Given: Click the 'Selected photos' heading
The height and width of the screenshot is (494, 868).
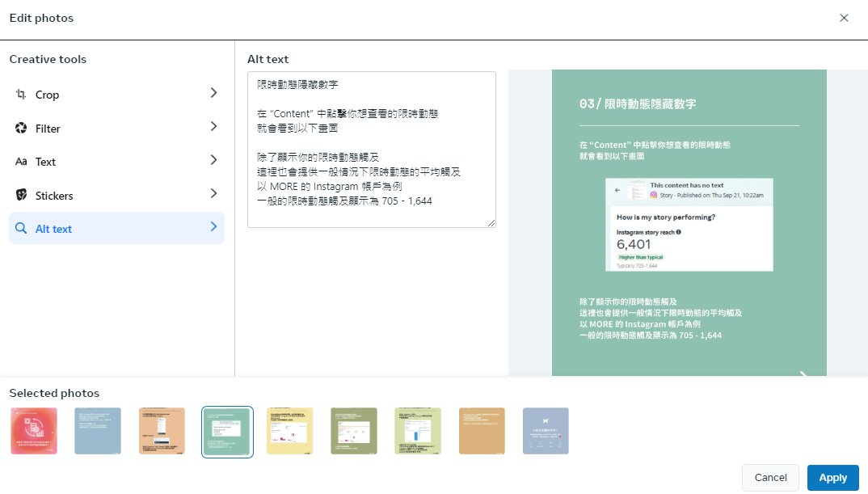Looking at the screenshot, I should (54, 393).
